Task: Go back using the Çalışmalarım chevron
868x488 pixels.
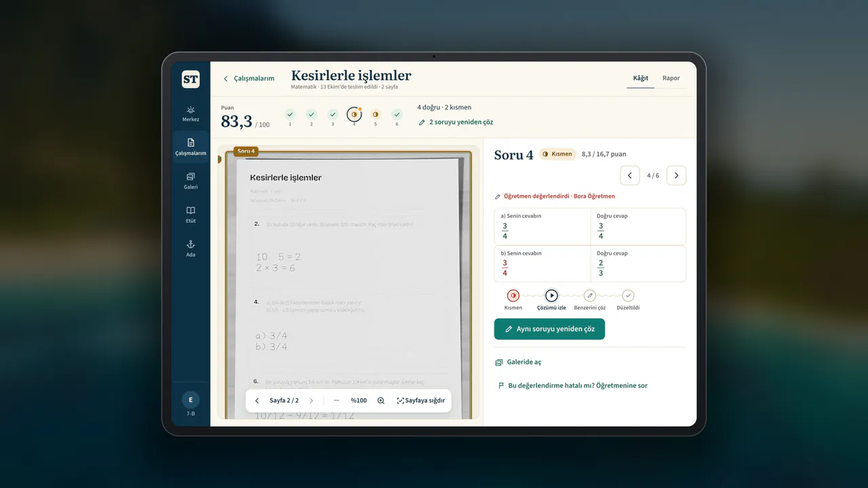Action: click(x=249, y=79)
